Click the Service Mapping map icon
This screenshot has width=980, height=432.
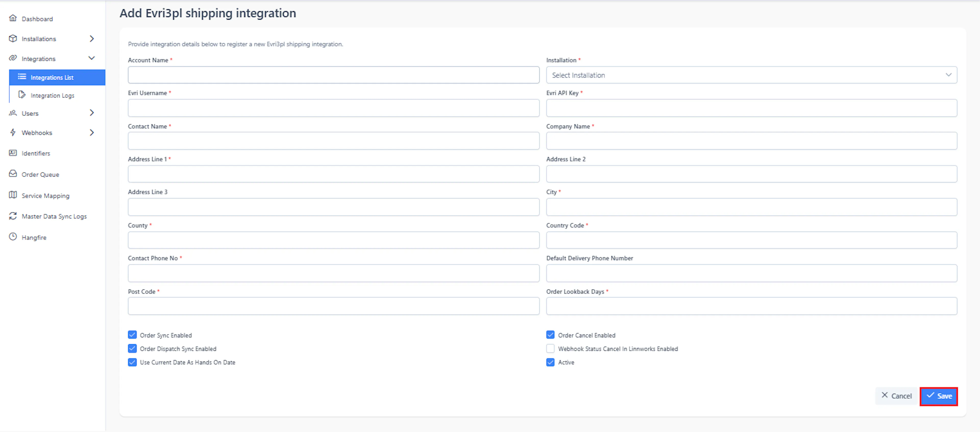click(x=13, y=195)
